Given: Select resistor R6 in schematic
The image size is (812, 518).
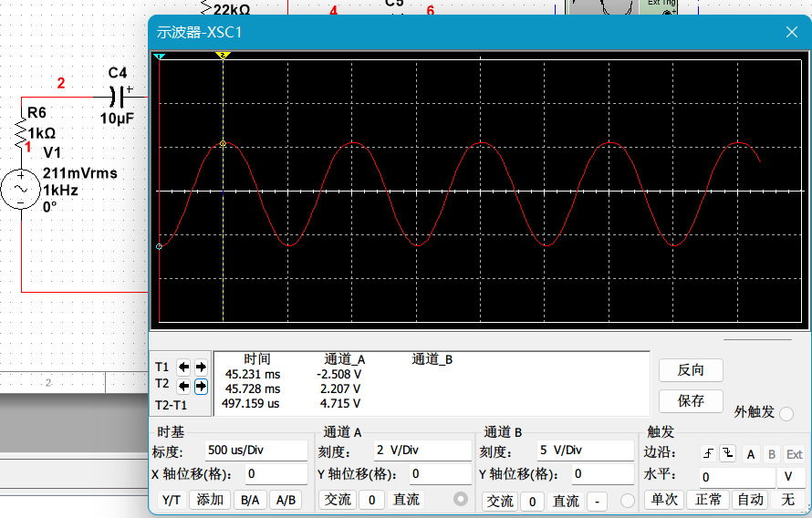Looking at the screenshot, I should [x=21, y=135].
